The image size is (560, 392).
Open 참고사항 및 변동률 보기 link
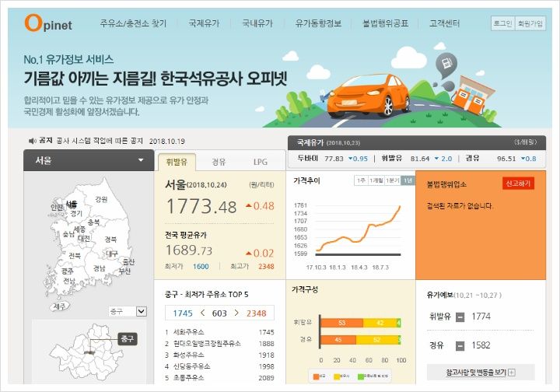pyautogui.click(x=476, y=373)
